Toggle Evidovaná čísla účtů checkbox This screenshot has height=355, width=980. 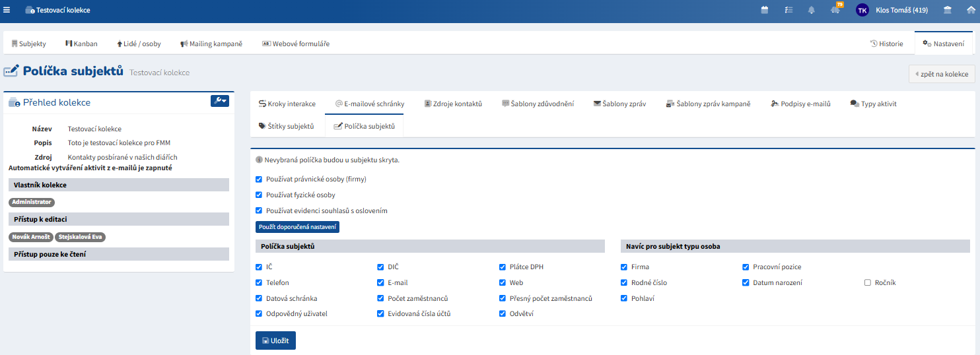380,313
